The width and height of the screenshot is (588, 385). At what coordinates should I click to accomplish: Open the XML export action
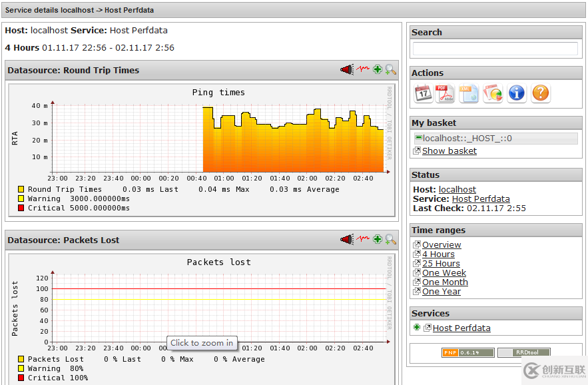click(469, 93)
